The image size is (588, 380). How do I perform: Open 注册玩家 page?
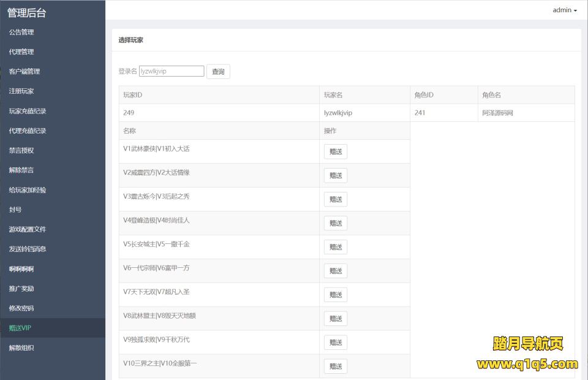click(x=21, y=91)
